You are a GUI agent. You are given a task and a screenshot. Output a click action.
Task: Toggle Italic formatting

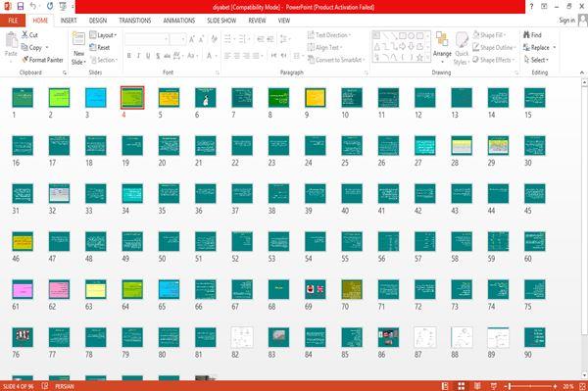138,56
